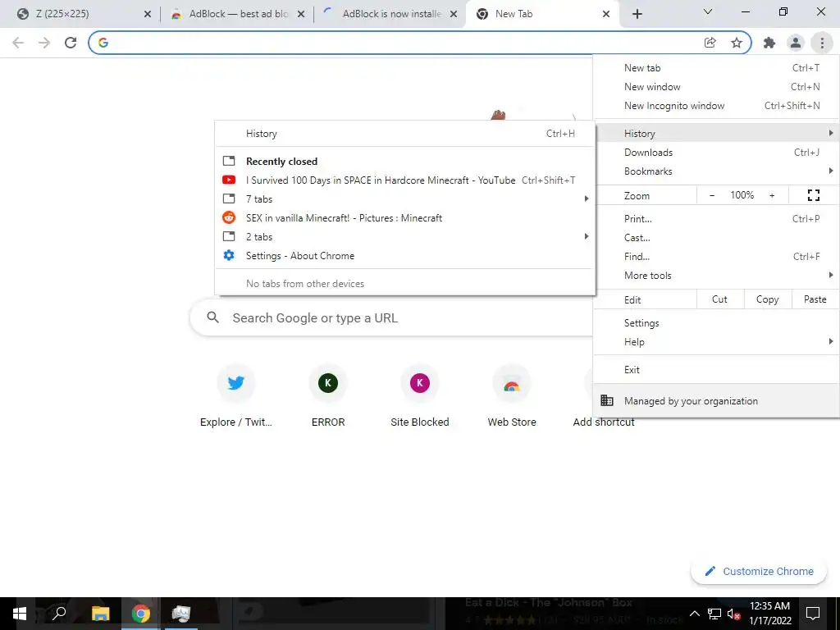
Task: Open Downloads from the Chrome menu
Action: click(x=716, y=152)
